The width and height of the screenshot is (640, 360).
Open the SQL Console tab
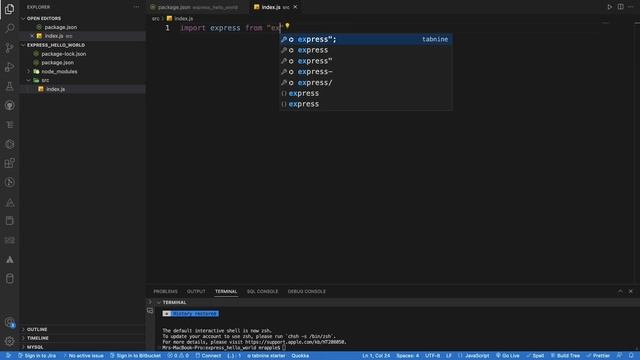[x=262, y=291]
